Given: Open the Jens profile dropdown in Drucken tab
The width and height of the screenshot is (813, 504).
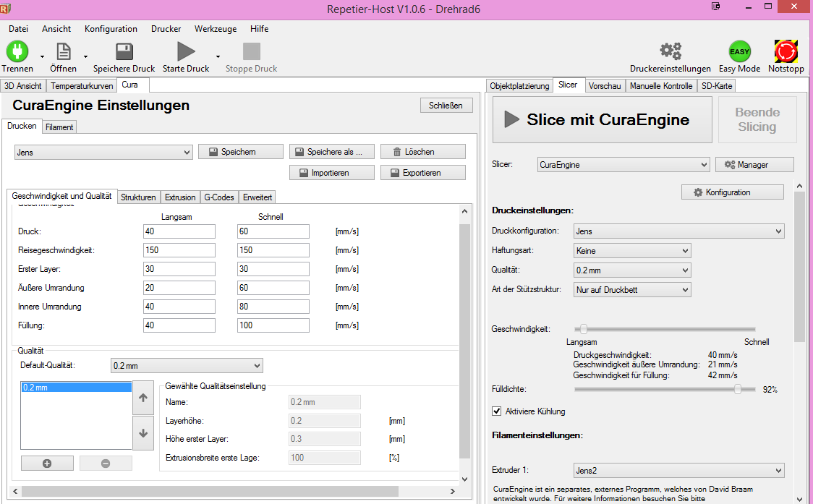Looking at the screenshot, I should [x=103, y=153].
